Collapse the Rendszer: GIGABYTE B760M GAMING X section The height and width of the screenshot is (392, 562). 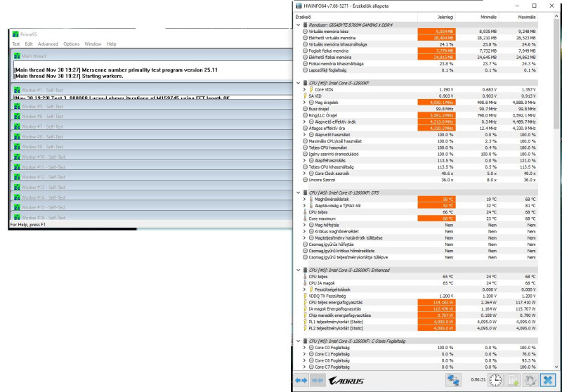(298, 25)
